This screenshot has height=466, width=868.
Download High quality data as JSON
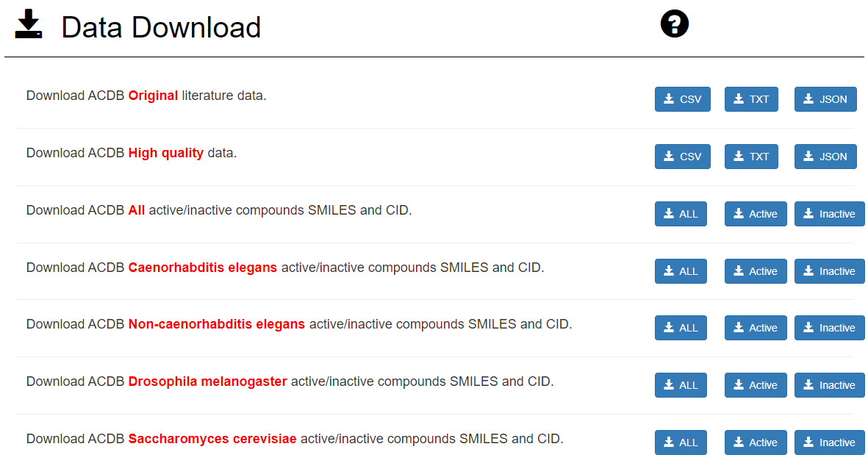coord(825,157)
